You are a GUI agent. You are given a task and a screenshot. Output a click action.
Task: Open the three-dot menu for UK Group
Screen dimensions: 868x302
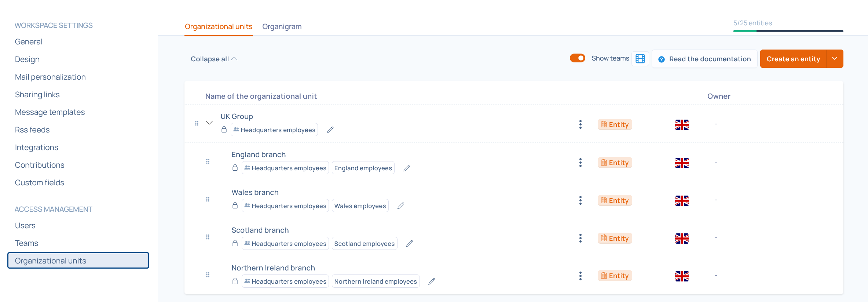click(x=580, y=124)
